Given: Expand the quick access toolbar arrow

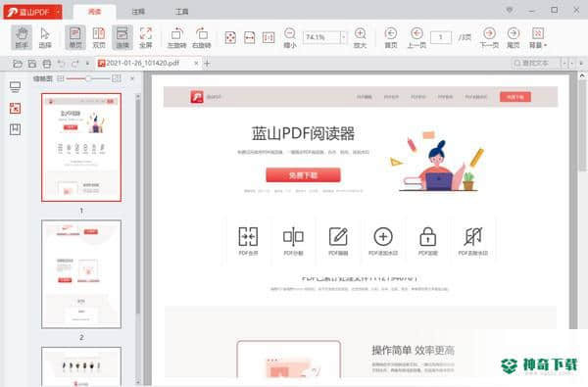Looking at the screenshot, I should point(87,64).
